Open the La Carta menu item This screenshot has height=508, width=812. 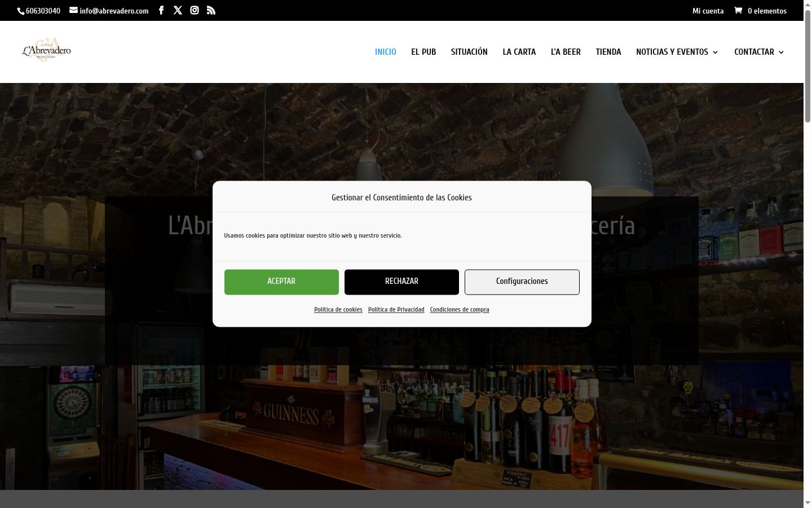point(519,52)
